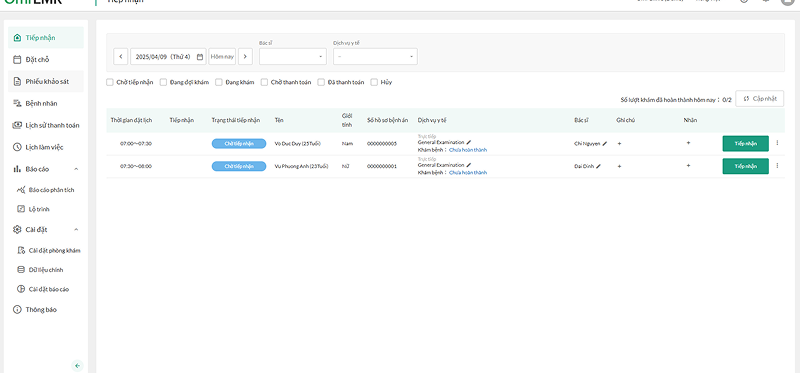Add note plus for Vo Duc Duy
The width and height of the screenshot is (800, 373).
coord(619,144)
